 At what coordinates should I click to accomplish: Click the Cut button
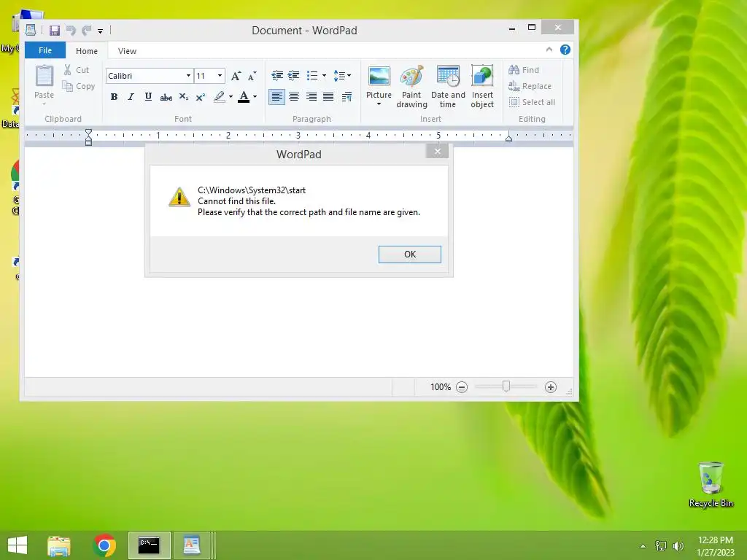[77, 70]
